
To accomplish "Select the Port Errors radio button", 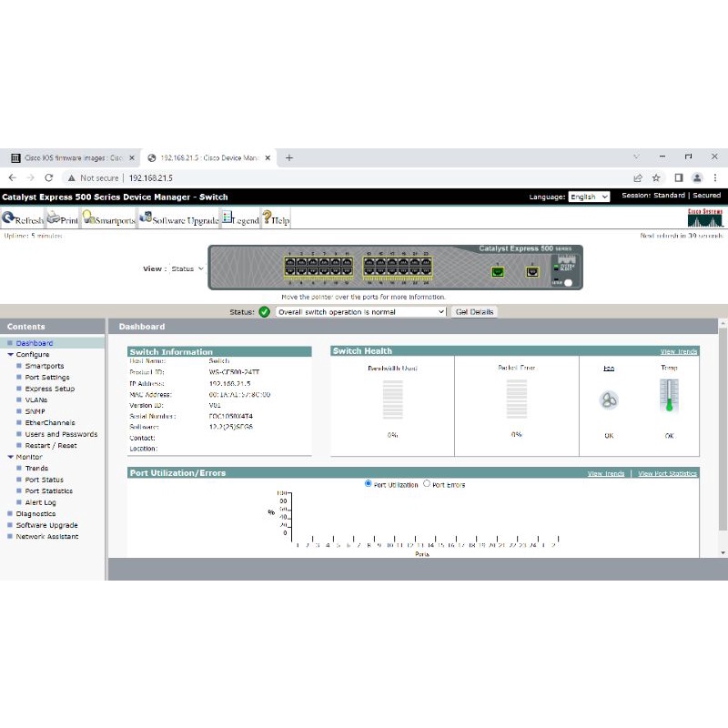I will point(427,484).
